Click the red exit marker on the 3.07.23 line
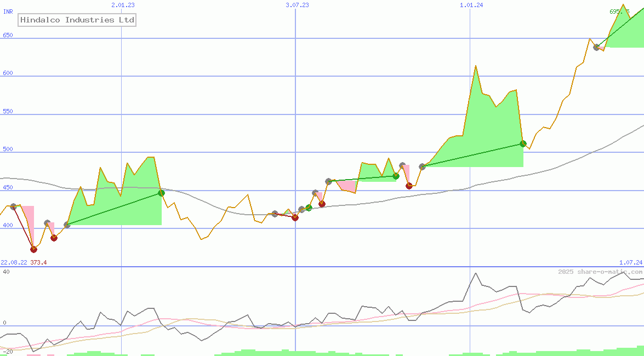 [295, 217]
